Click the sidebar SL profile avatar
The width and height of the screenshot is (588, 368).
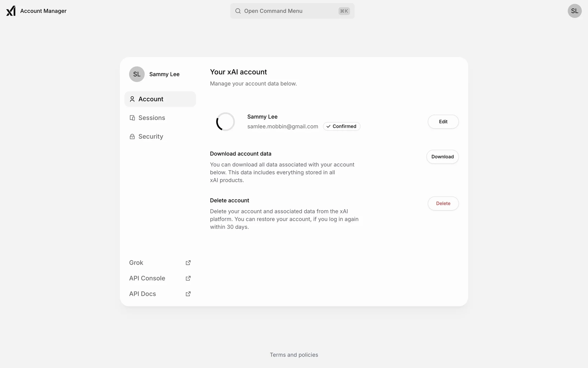click(137, 74)
